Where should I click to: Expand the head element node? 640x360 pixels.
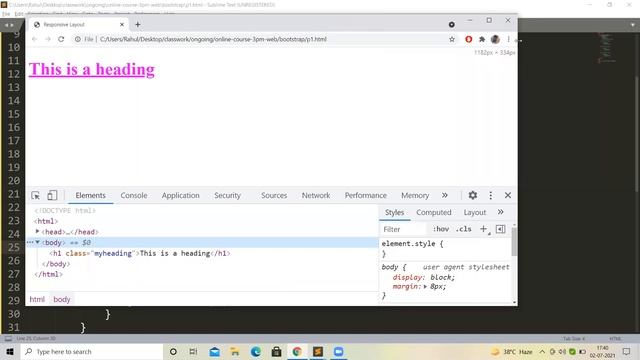38,231
